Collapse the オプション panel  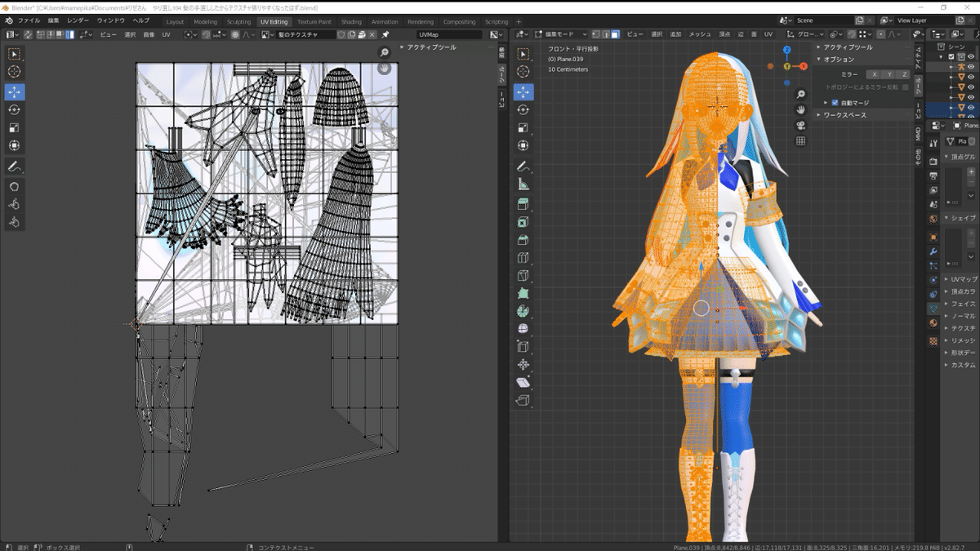point(839,60)
